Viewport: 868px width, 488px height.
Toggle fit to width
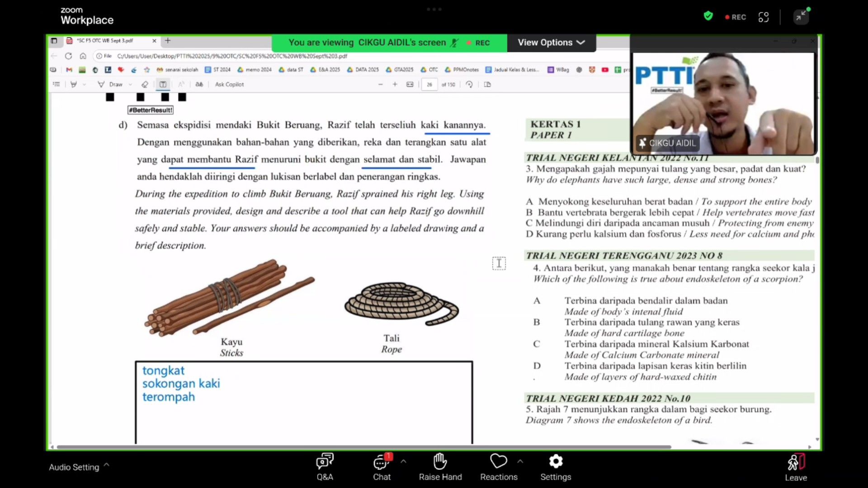point(410,84)
